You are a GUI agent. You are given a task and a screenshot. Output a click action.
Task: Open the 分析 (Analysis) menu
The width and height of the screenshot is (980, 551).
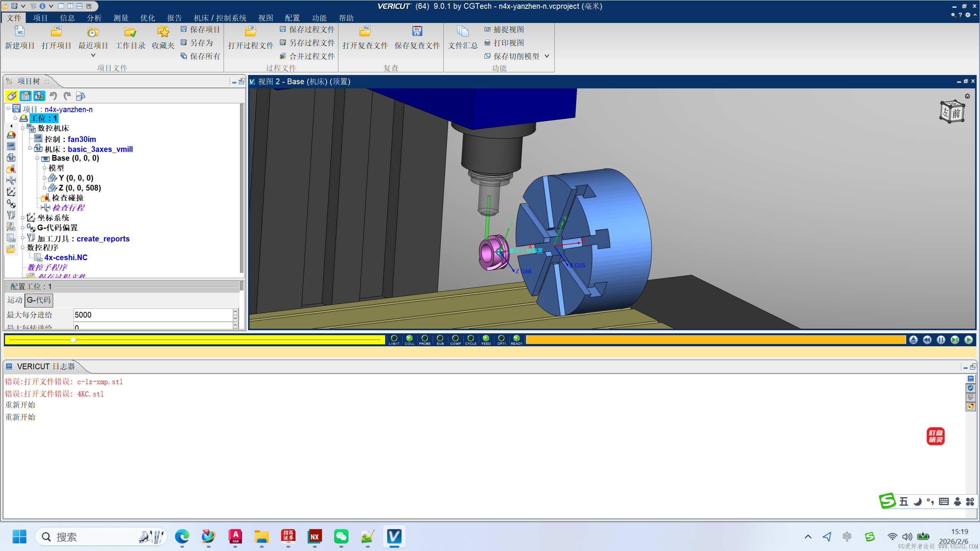click(x=94, y=18)
